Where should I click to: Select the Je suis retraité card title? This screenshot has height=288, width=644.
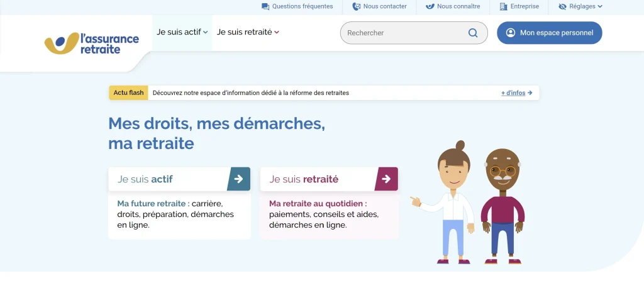click(x=304, y=179)
